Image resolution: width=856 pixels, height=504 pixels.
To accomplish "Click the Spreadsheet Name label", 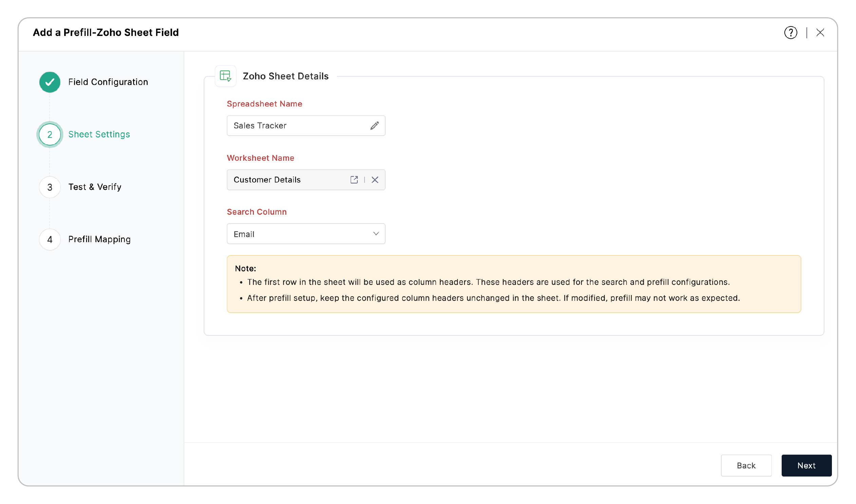I will 264,104.
